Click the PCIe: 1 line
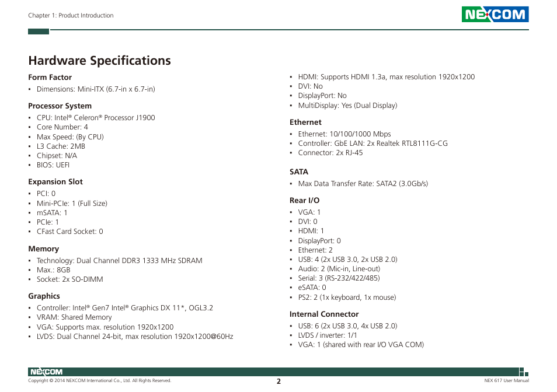This screenshot has height=392, width=557. click(48, 222)
